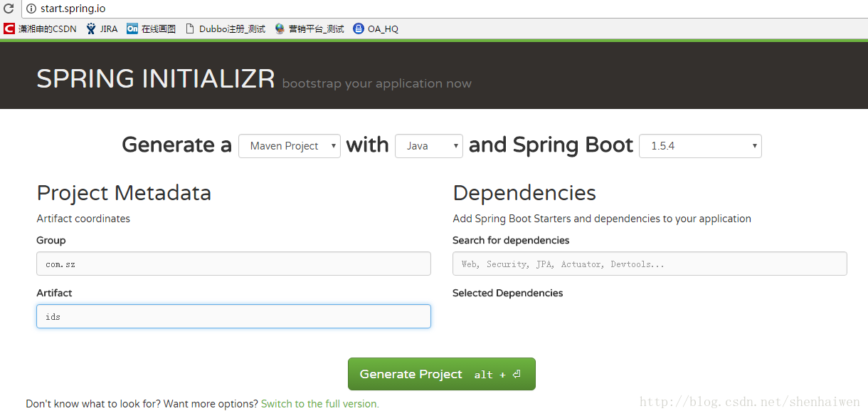This screenshot has width=868, height=416.
Task: Open the Java language dropdown
Action: (429, 146)
